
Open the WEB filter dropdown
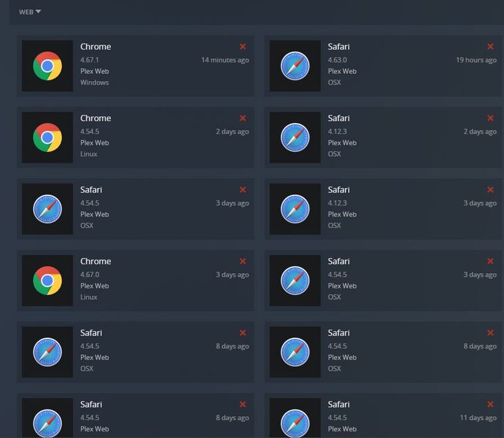pyautogui.click(x=30, y=12)
